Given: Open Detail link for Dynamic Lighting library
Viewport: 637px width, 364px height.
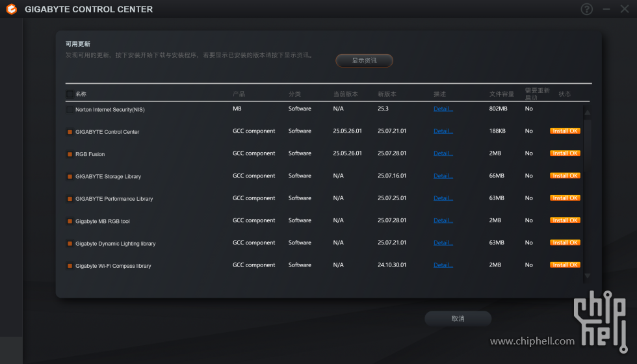Looking at the screenshot, I should (443, 243).
